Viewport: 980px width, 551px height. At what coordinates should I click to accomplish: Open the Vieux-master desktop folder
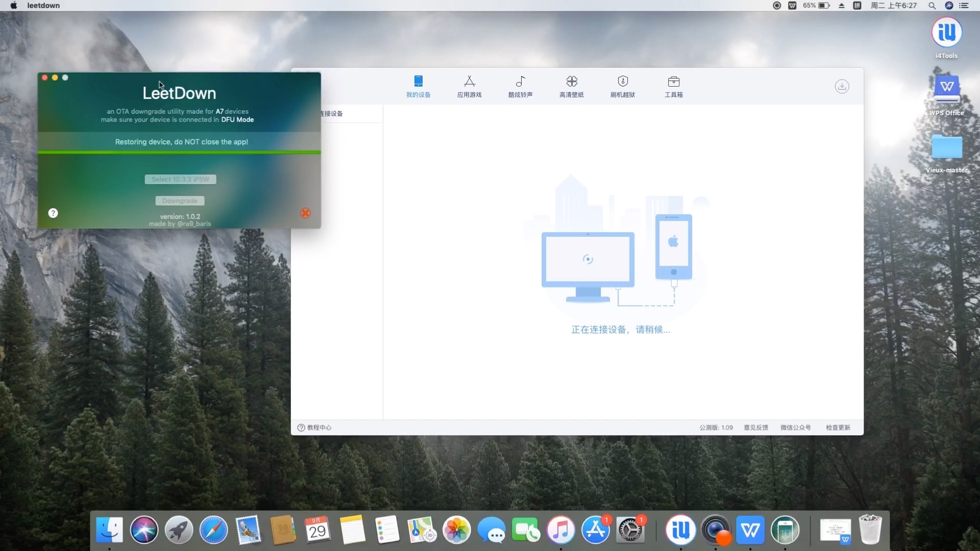(946, 153)
